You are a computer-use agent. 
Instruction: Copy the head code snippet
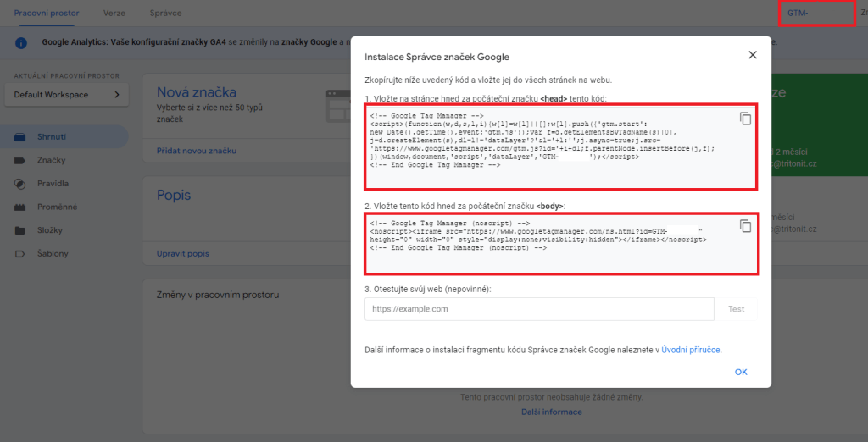746,119
